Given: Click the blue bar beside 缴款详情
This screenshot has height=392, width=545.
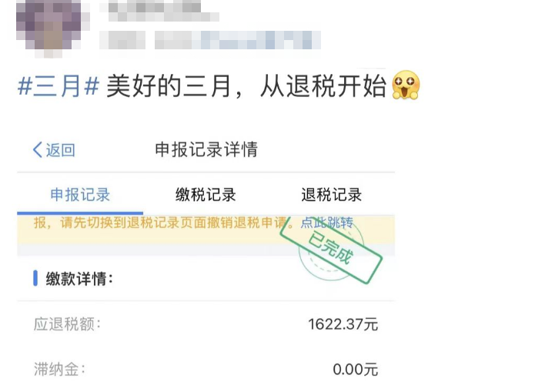Looking at the screenshot, I should coord(35,278).
